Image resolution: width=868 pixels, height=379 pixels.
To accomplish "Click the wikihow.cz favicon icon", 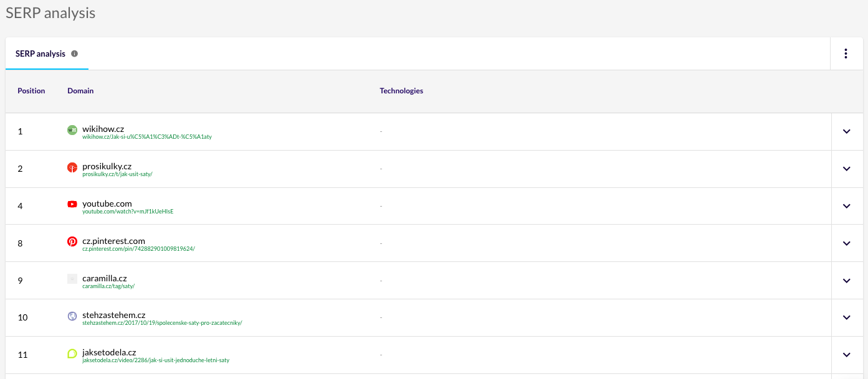I will click(x=72, y=130).
